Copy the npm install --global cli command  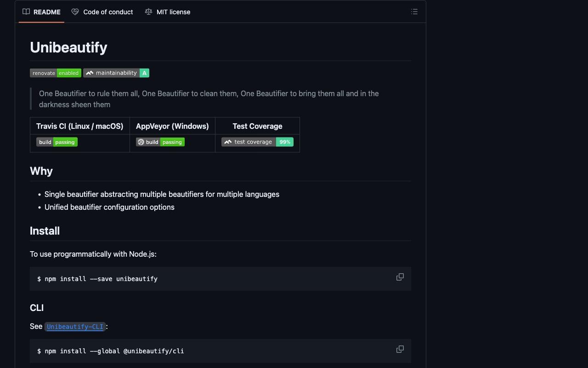(x=400, y=349)
